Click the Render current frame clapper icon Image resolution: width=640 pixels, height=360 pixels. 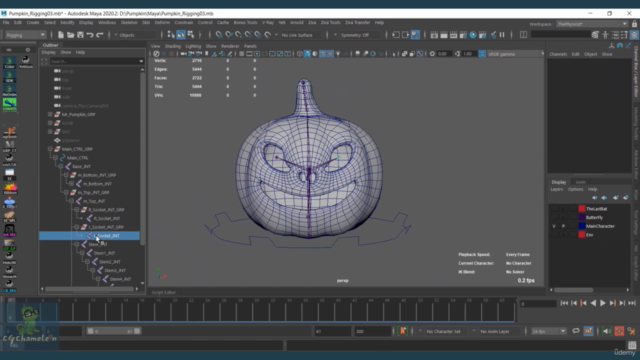tap(444, 35)
